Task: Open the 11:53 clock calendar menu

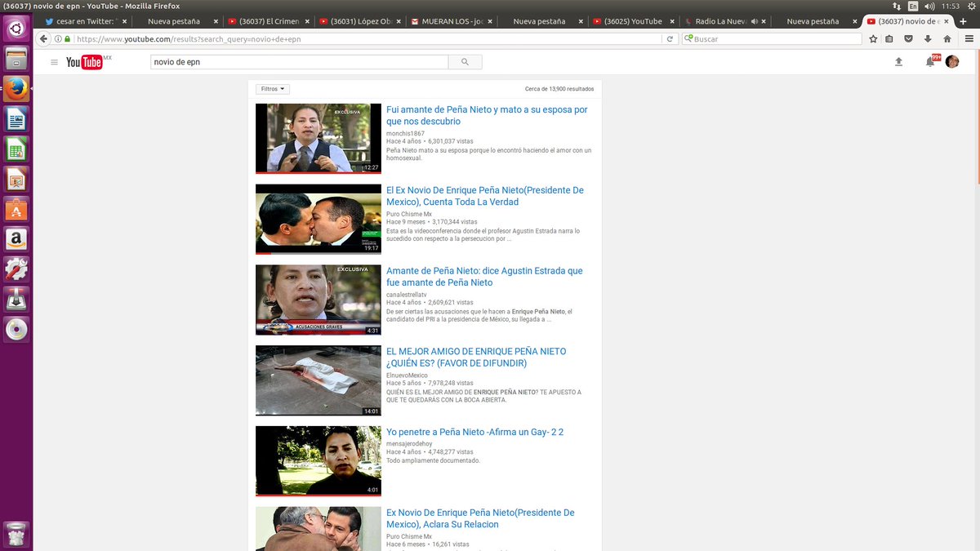Action: click(950, 6)
